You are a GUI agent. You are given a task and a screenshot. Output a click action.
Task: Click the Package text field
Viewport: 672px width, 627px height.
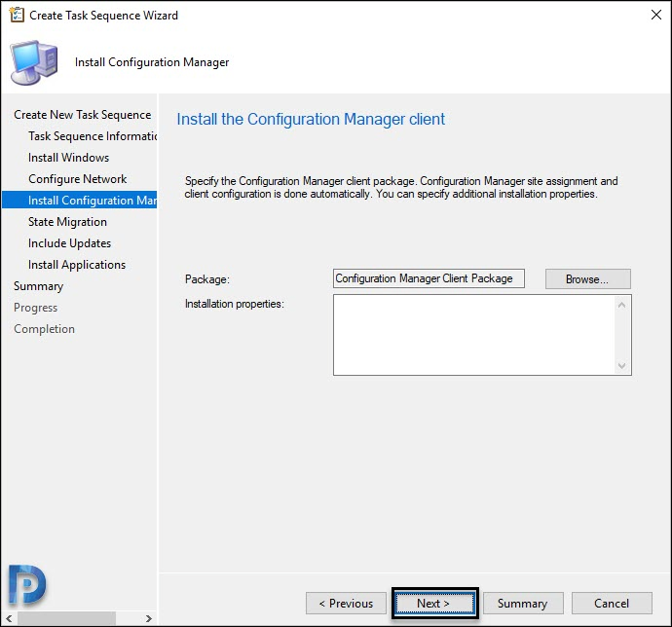click(429, 278)
